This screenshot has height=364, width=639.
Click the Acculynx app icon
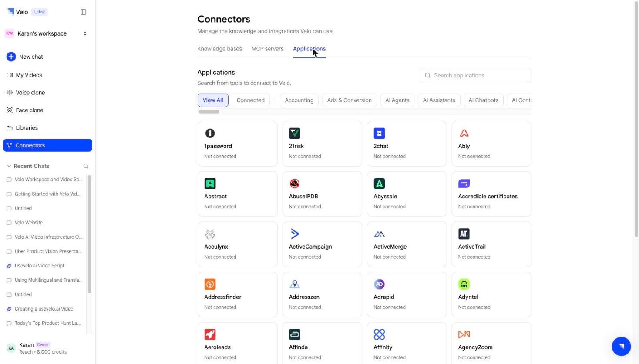(210, 234)
